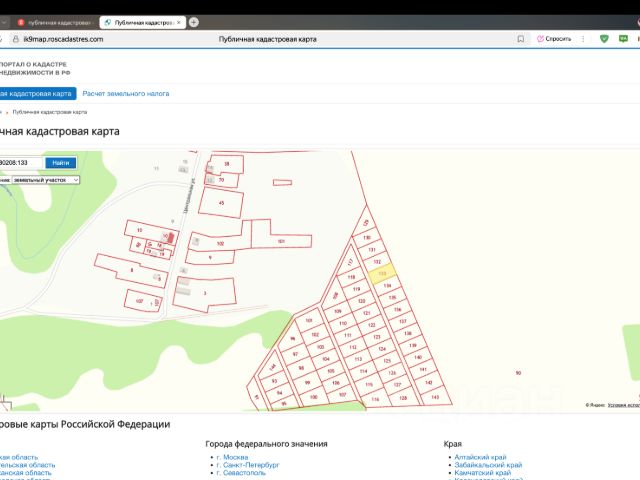Click the site lock icon in address bar
The width and height of the screenshot is (640, 480).
16,39
